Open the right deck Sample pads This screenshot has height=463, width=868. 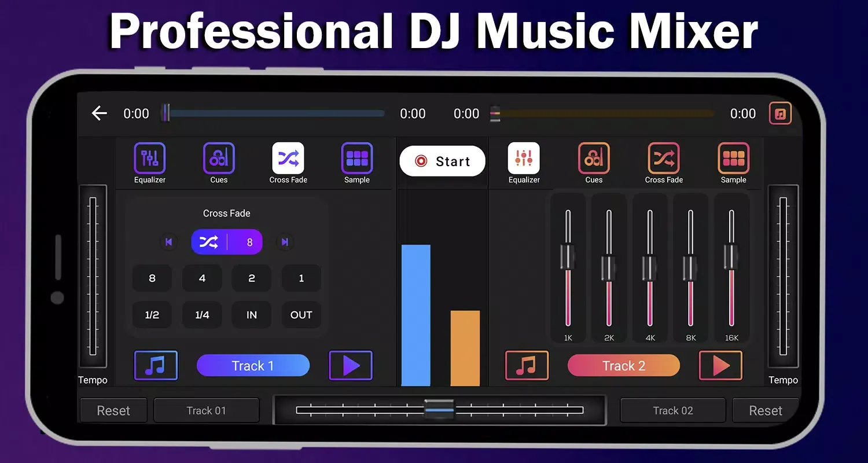[733, 159]
